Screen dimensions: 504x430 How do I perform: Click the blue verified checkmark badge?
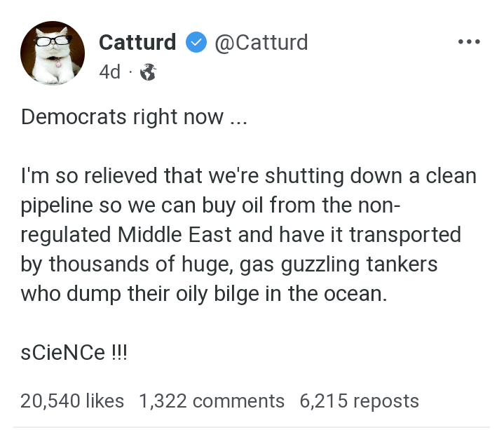195,43
